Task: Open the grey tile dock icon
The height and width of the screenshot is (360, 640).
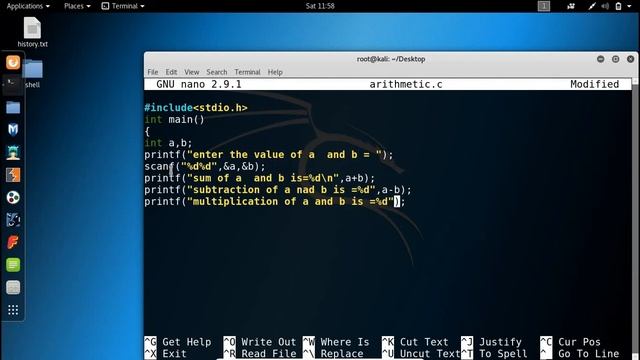Action: point(13,287)
